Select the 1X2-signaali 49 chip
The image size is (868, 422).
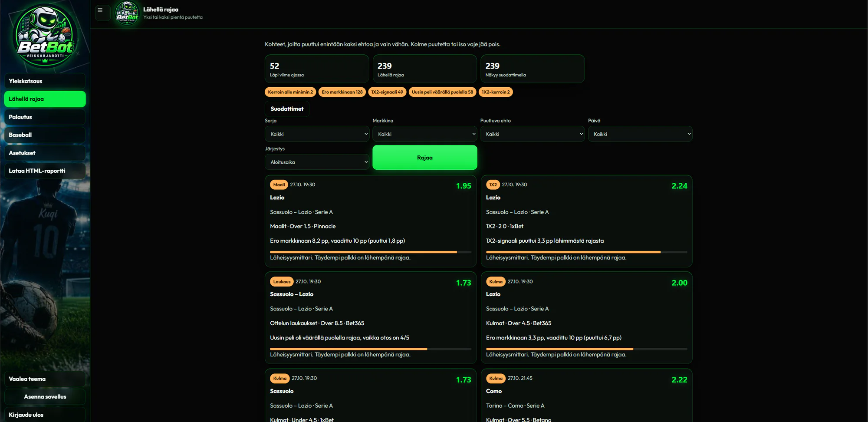point(387,92)
